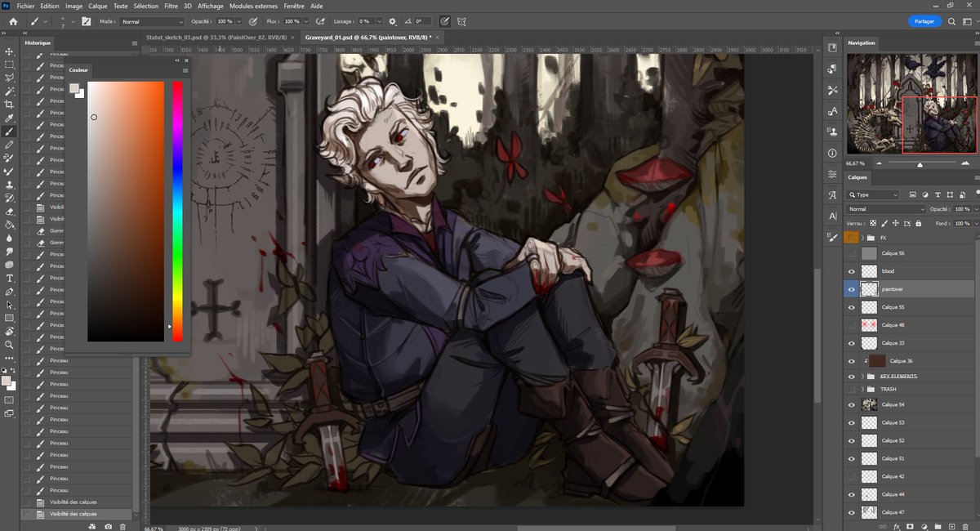980x531 pixels.
Task: Click the rainbow hue slider strip
Action: (177, 212)
